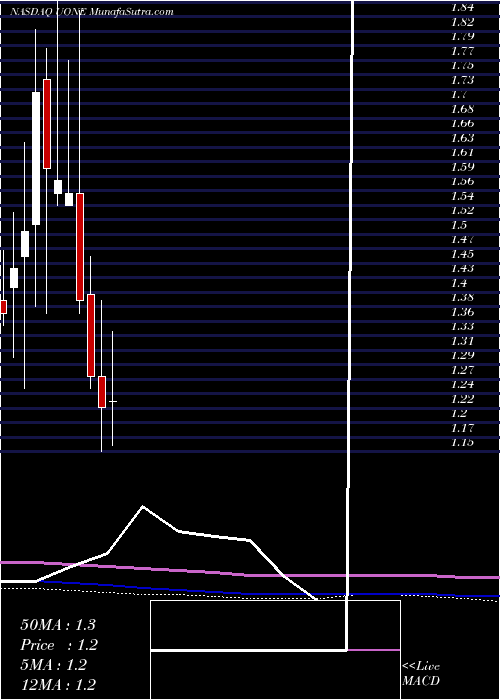Screen dimensions: 500x700
Task: Click the 1.7 price axis label
Action: pyautogui.click(x=458, y=94)
